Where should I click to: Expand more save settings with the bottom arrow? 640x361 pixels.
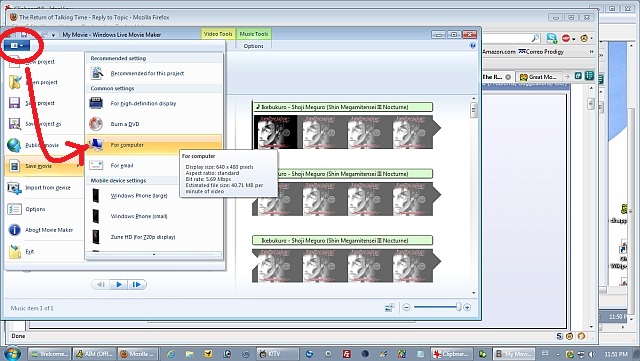[154, 254]
